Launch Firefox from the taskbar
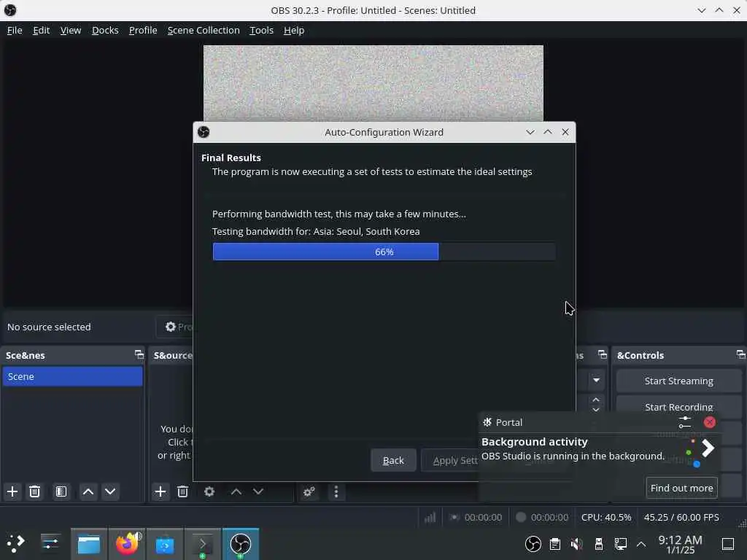Screen dimensions: 747x560 127,544
